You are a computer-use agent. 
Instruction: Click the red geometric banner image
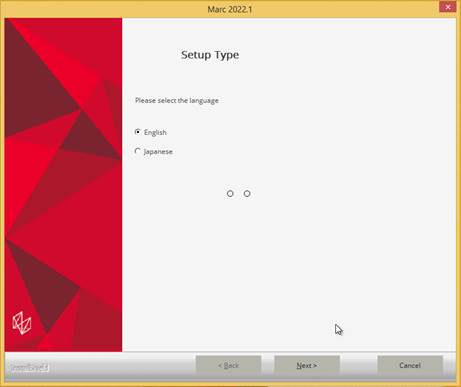point(63,185)
